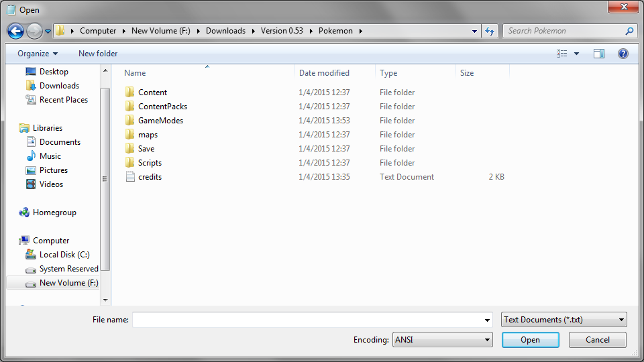Expand the Text Documents file type dropdown
This screenshot has width=644, height=362.
(563, 320)
